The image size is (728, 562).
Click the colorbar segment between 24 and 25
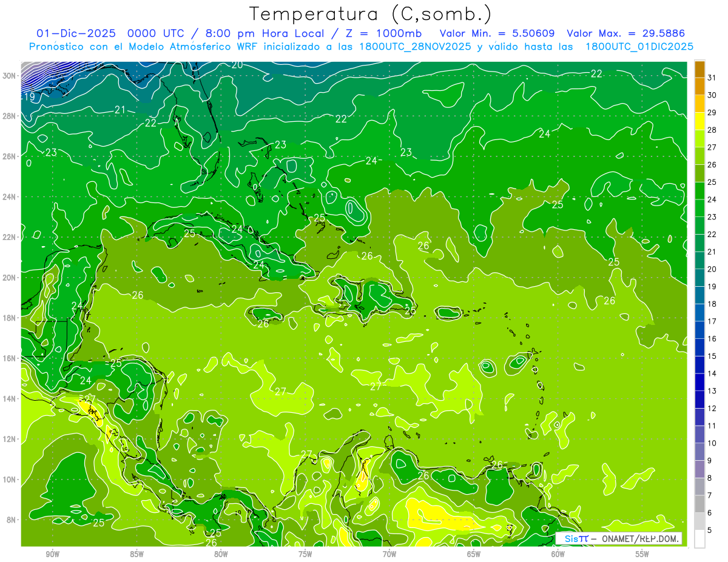coord(699,191)
